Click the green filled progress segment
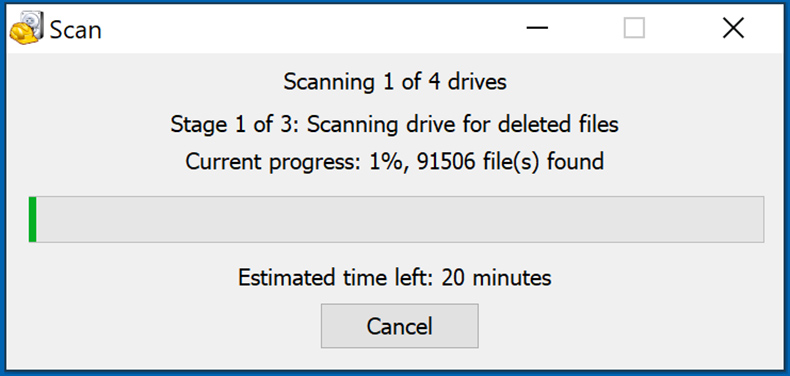The image size is (790, 376). pos(33,219)
